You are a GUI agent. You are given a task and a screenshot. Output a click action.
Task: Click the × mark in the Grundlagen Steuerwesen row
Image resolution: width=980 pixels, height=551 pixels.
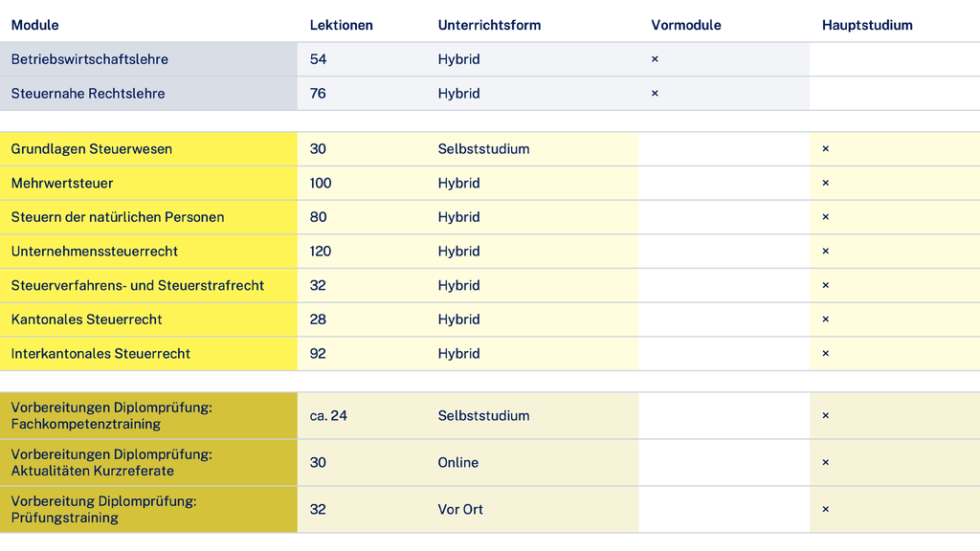pyautogui.click(x=825, y=149)
